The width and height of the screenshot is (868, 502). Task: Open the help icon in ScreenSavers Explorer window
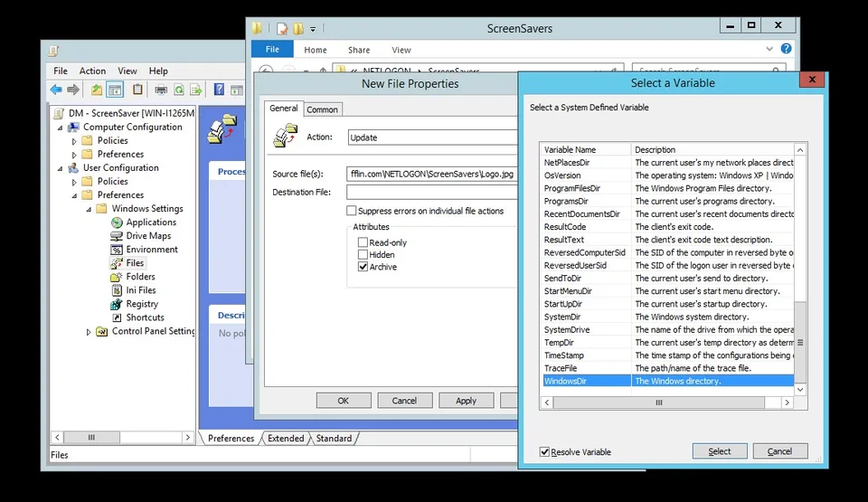pos(786,49)
